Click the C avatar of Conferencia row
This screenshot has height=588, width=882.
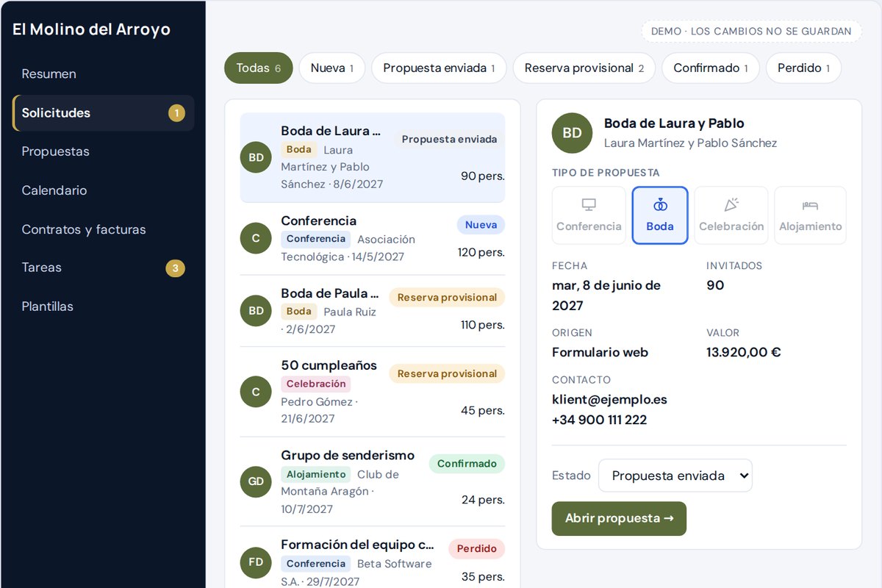point(256,238)
